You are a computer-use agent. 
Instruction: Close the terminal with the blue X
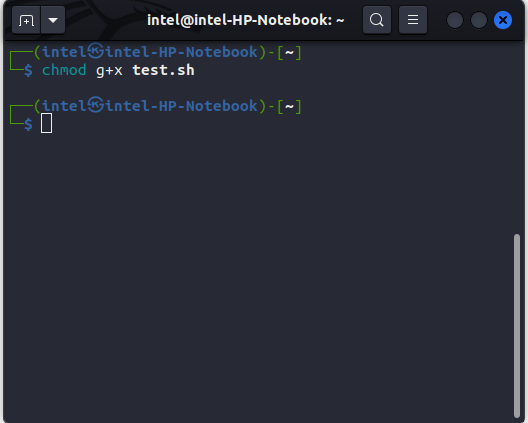503,20
